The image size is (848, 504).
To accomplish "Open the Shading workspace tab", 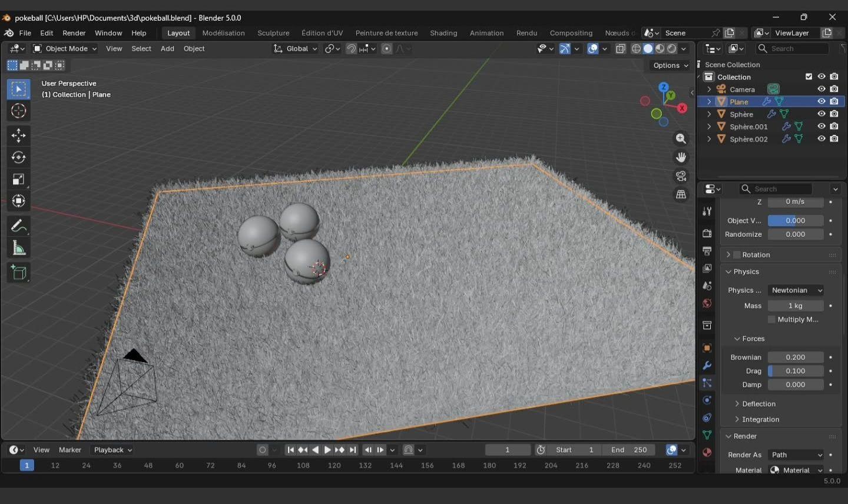I will click(443, 33).
